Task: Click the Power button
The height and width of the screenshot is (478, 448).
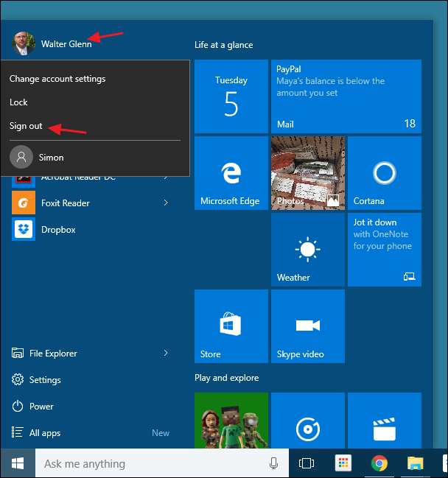Action: click(41, 407)
